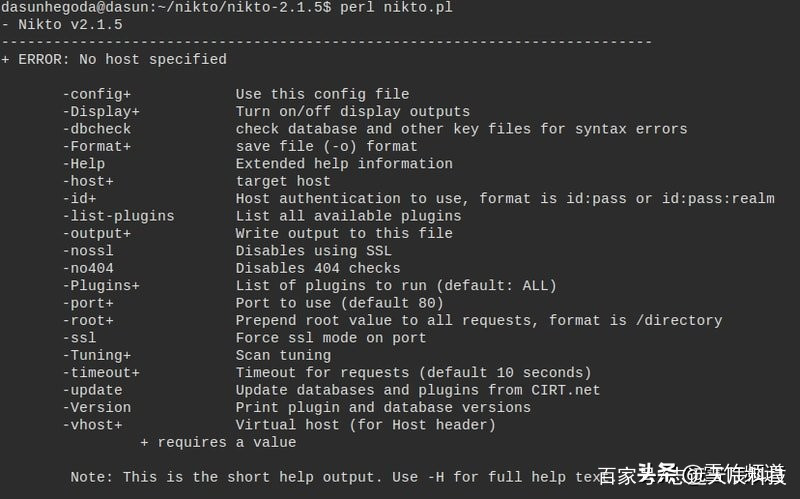Select the -Plugins+ option text
The height and width of the screenshot is (499, 800).
(101, 286)
